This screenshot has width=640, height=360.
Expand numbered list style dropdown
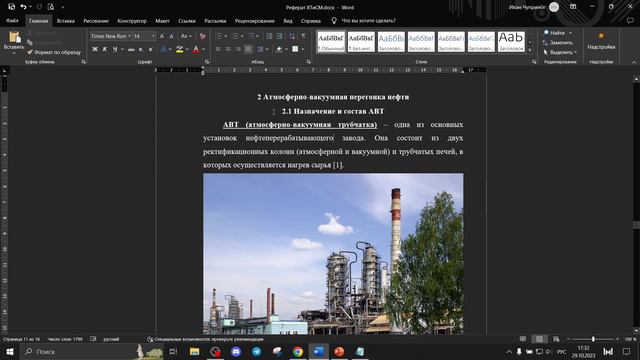coord(242,36)
